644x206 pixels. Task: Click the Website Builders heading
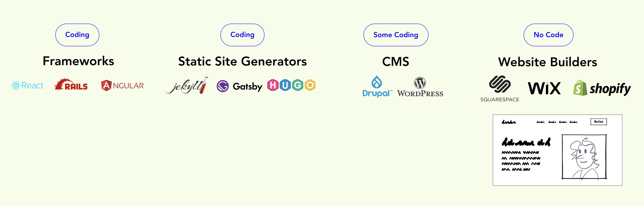(547, 62)
